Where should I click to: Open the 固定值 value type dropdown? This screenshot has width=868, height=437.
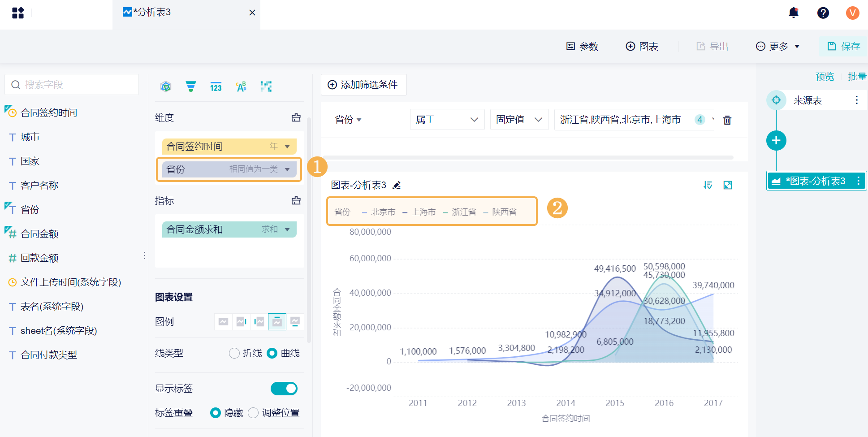(519, 120)
